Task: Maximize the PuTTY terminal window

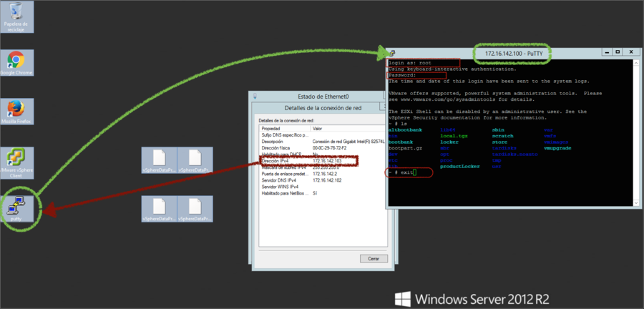Action: [619, 53]
